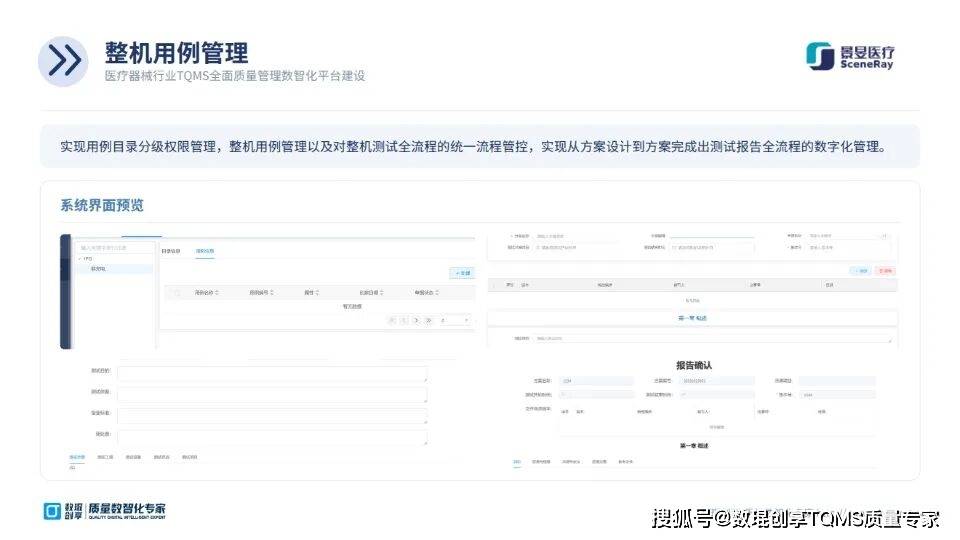Click the 系统界面预览 section title
The height and width of the screenshot is (540, 960).
coord(102,205)
